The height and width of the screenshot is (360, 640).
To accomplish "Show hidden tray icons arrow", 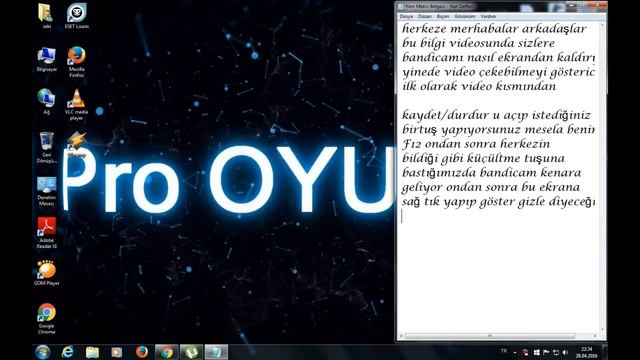I will (515, 352).
